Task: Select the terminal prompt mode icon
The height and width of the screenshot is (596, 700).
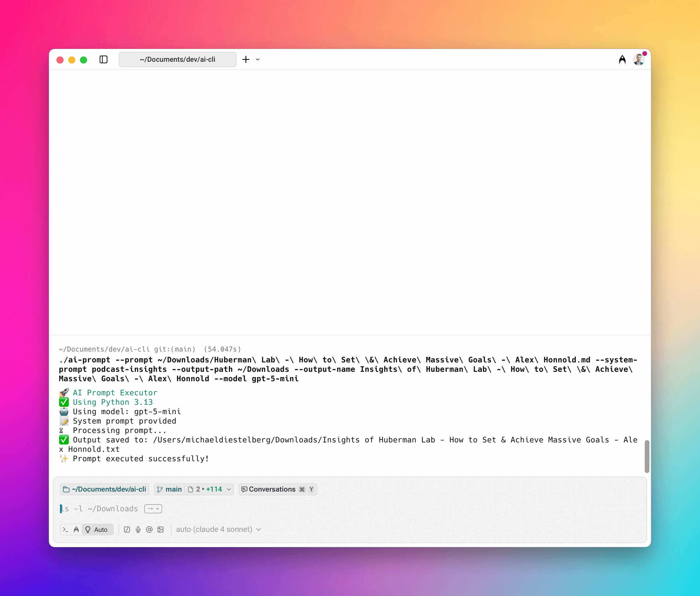Action: point(66,529)
